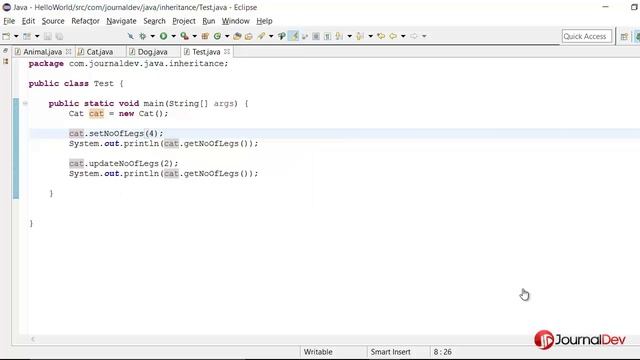Open the Help menu

[264, 21]
